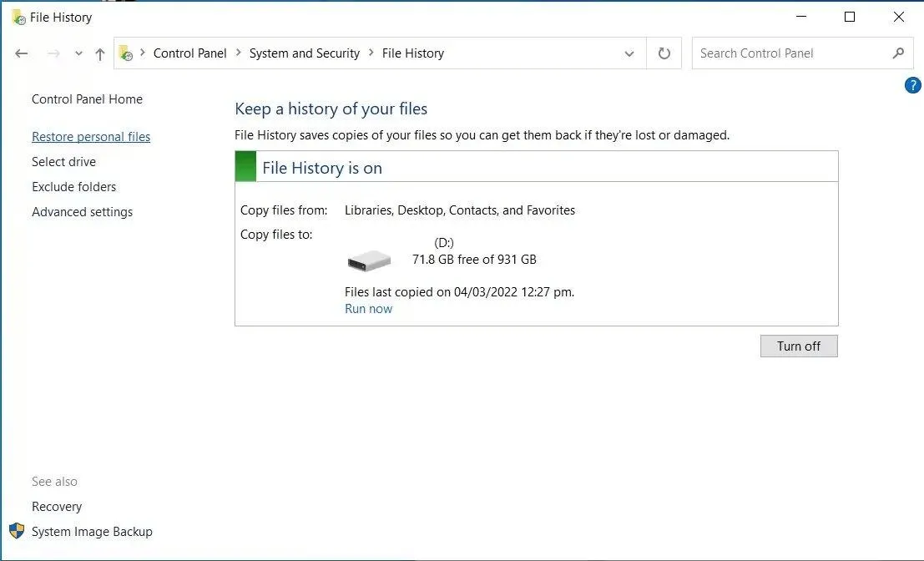Open help with the blue question mark
Viewport: 924px width, 561px height.
(x=912, y=85)
